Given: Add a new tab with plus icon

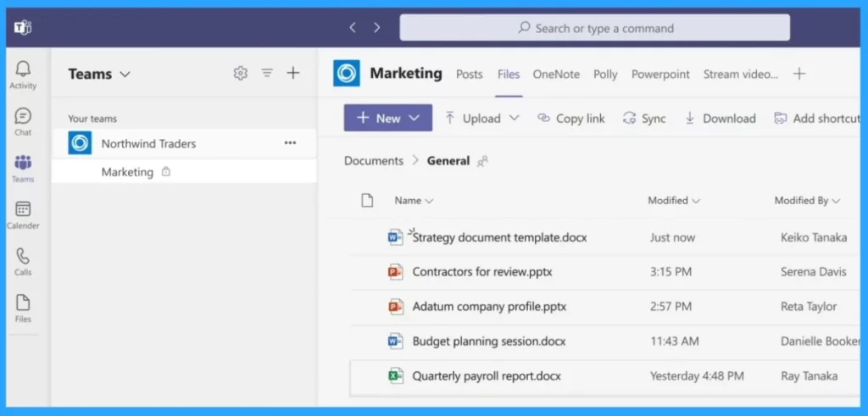Looking at the screenshot, I should click(x=798, y=74).
